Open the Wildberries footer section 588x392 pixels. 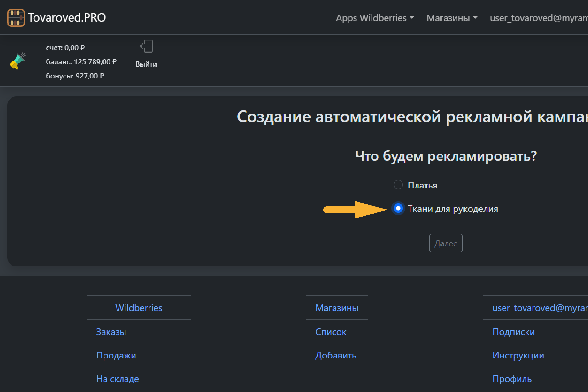(x=139, y=308)
